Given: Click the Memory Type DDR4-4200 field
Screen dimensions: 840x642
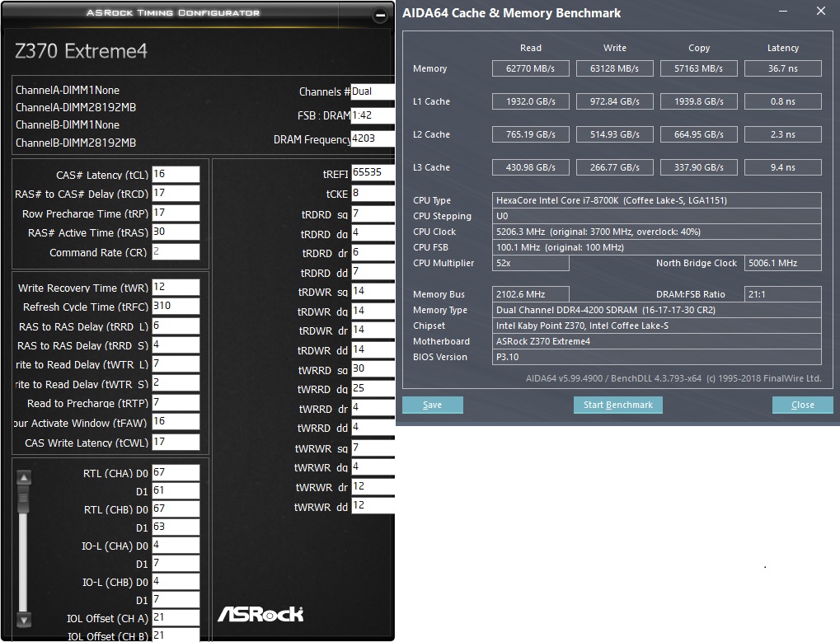Looking at the screenshot, I should pos(657,310).
